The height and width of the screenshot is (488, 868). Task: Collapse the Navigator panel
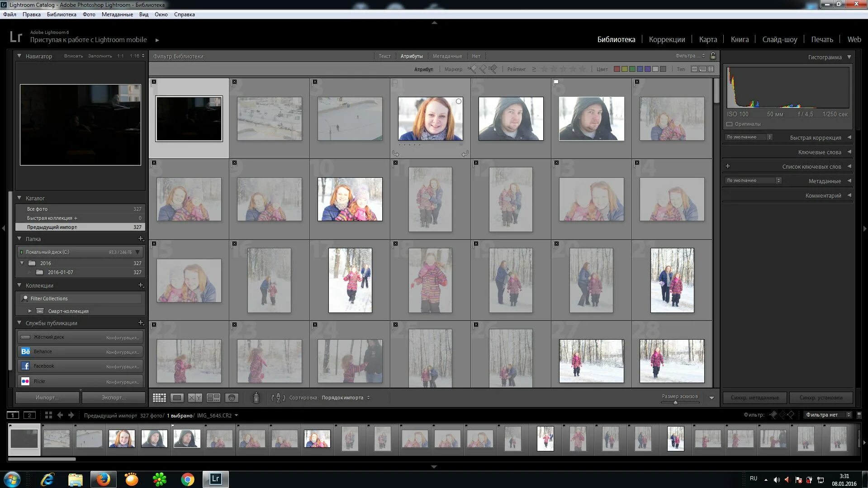19,56
